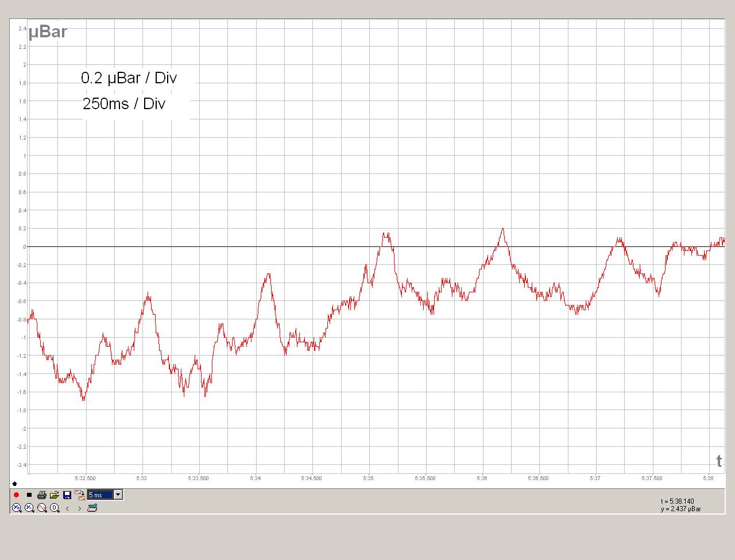Zoom out on the Y axis
The width and height of the screenshot is (735, 560).
click(x=29, y=508)
